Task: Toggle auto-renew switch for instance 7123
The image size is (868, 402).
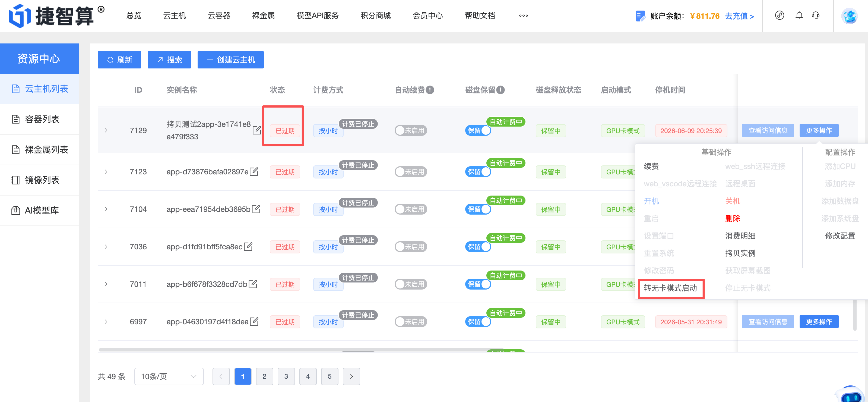Action: click(411, 172)
